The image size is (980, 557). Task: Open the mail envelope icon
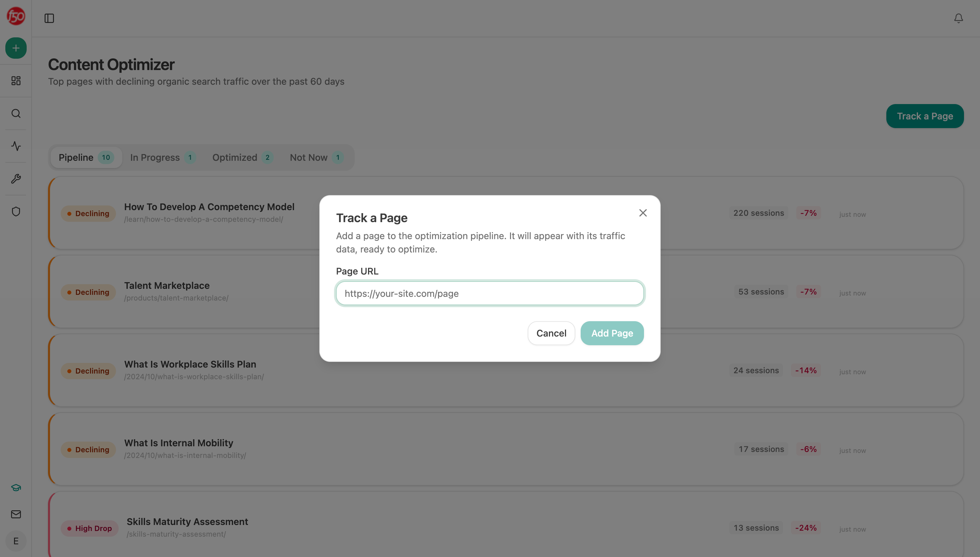click(16, 515)
